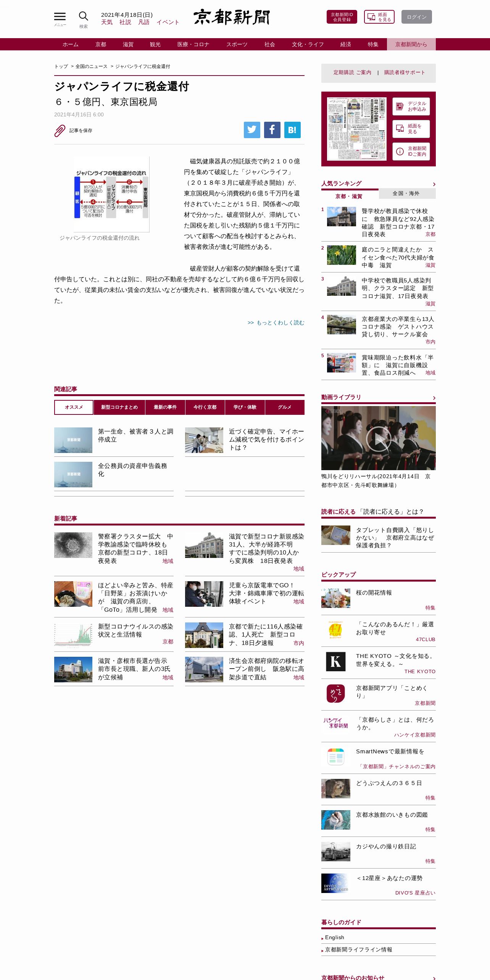Share article on Facebook
Viewport: 490px width, 980px height.
point(272,130)
